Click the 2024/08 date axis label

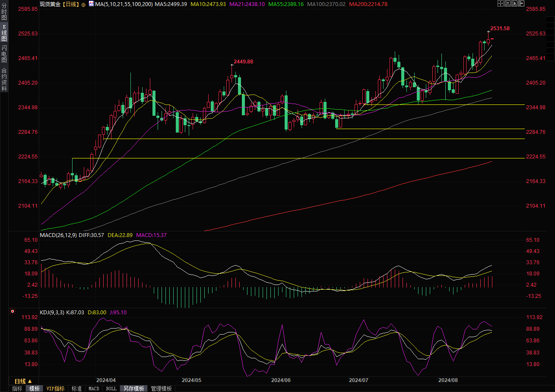[448, 380]
